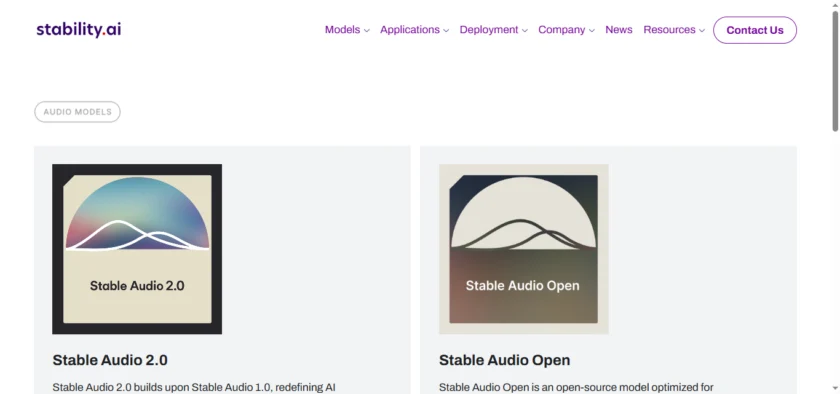Screen dimensions: 840x394
Task: Open the Applications menu
Action: [410, 30]
